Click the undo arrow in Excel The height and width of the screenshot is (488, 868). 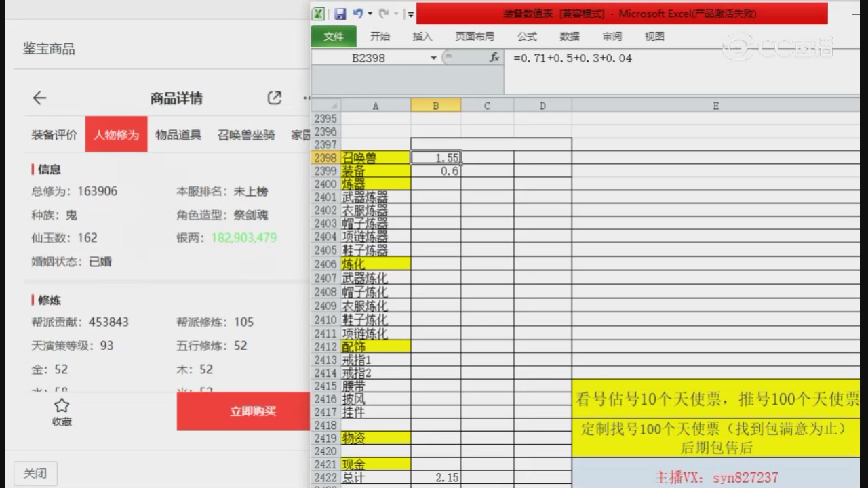[x=358, y=14]
